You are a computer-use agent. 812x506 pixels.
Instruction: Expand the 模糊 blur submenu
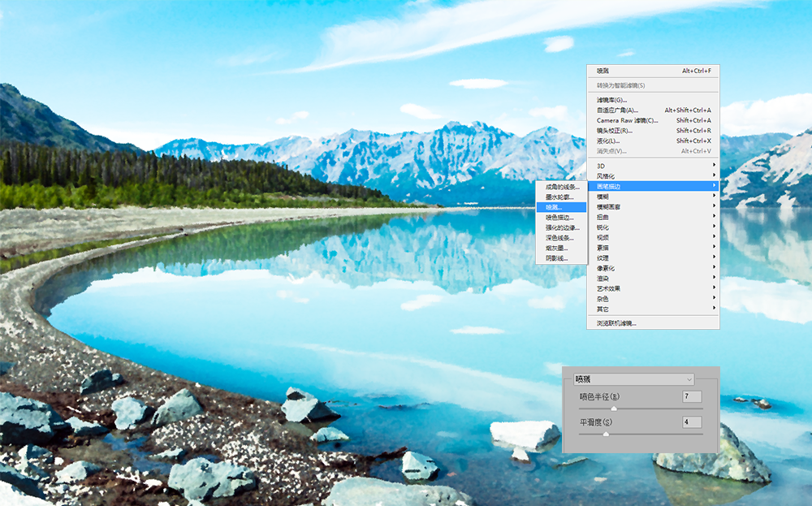[653, 197]
